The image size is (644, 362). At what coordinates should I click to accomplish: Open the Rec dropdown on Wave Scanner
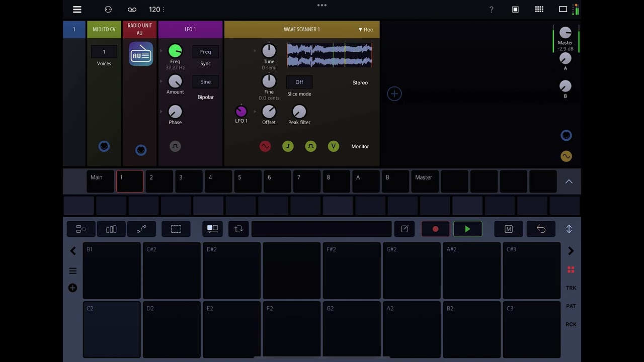366,30
